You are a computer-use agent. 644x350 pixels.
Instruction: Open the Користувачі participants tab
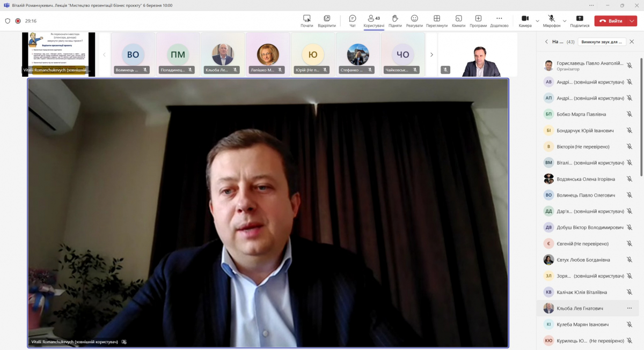click(x=374, y=20)
